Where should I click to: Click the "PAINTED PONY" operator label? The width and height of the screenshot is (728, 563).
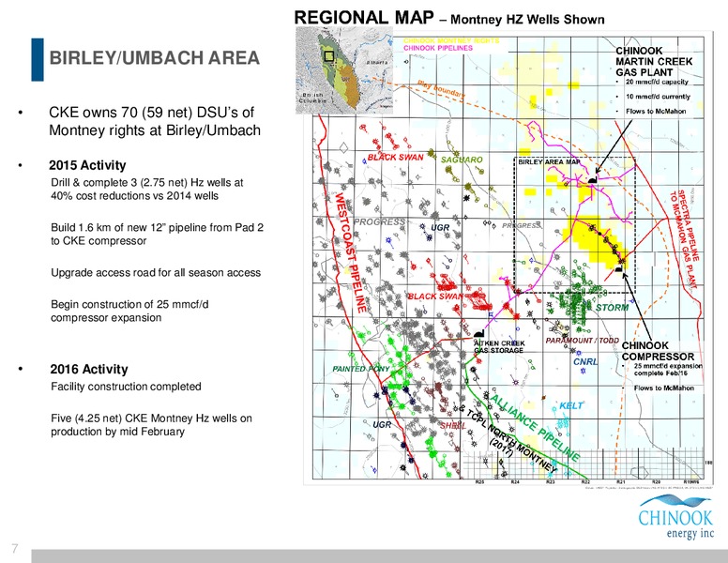coord(361,369)
